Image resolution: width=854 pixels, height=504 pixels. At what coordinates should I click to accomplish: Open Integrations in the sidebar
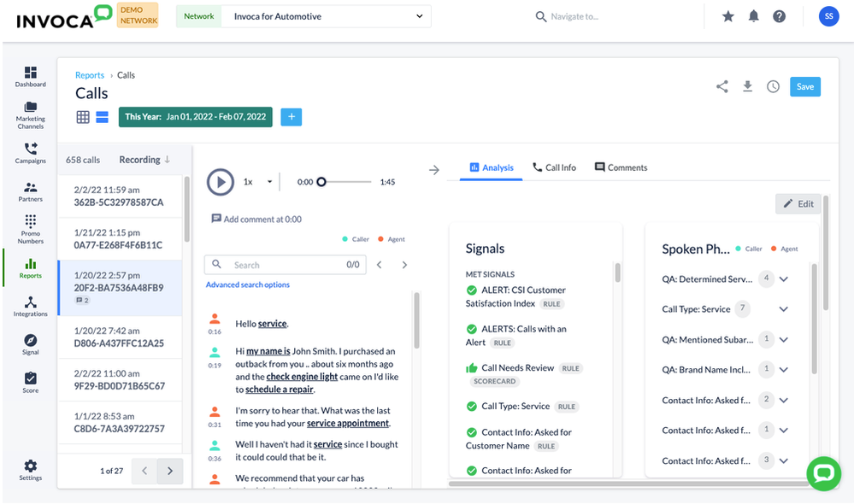[x=31, y=307]
